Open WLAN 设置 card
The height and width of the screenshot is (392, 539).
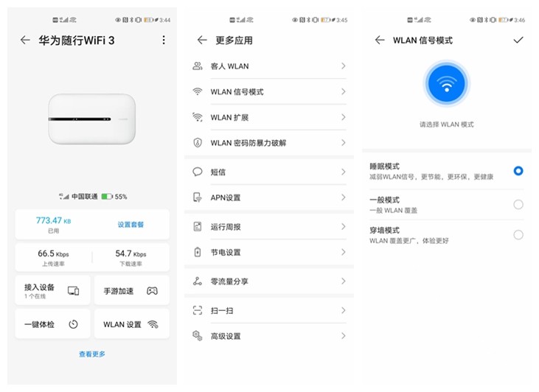pos(132,324)
